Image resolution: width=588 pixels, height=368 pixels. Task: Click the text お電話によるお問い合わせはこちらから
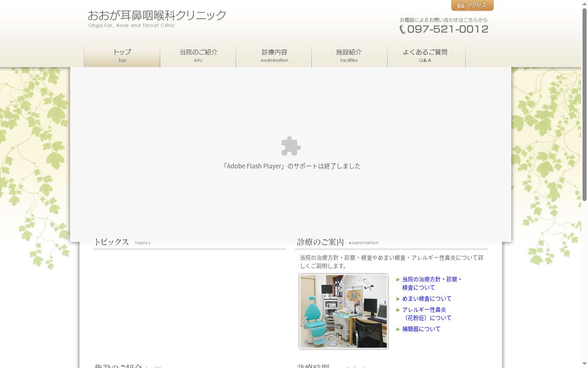pos(444,20)
